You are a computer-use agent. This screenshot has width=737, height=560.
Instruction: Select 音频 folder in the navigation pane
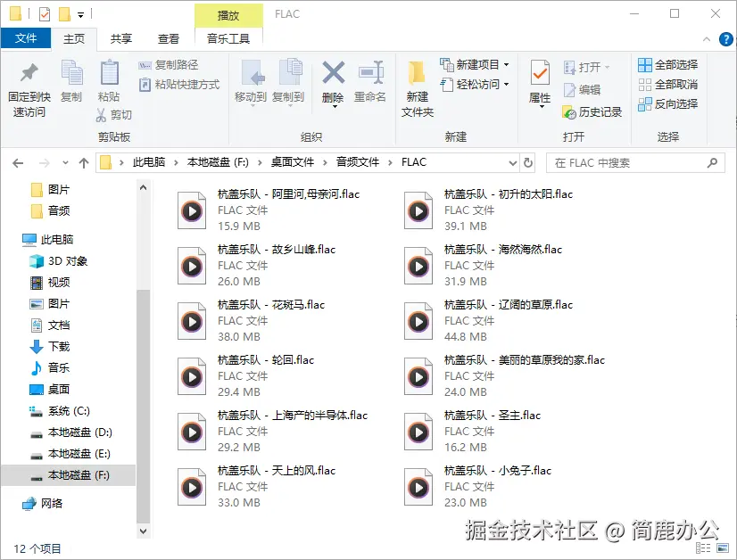[51, 211]
